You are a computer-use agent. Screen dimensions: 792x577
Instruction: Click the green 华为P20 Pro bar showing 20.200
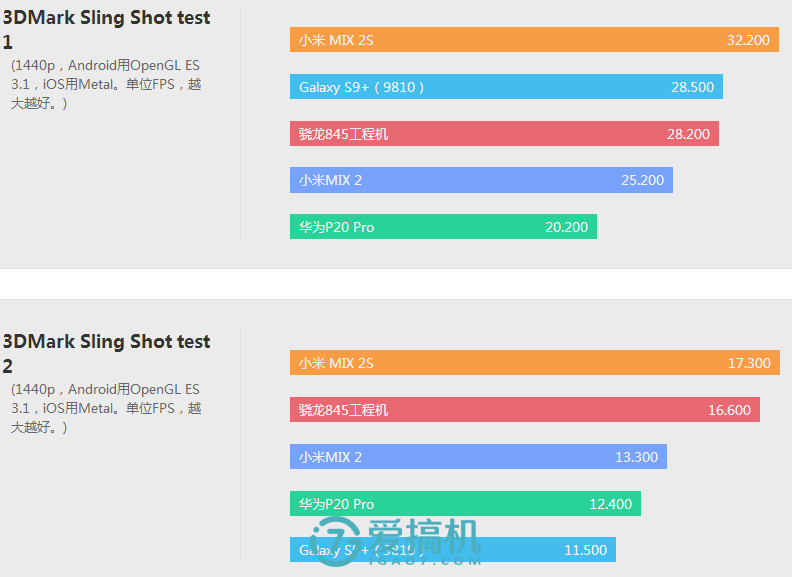[443, 226]
